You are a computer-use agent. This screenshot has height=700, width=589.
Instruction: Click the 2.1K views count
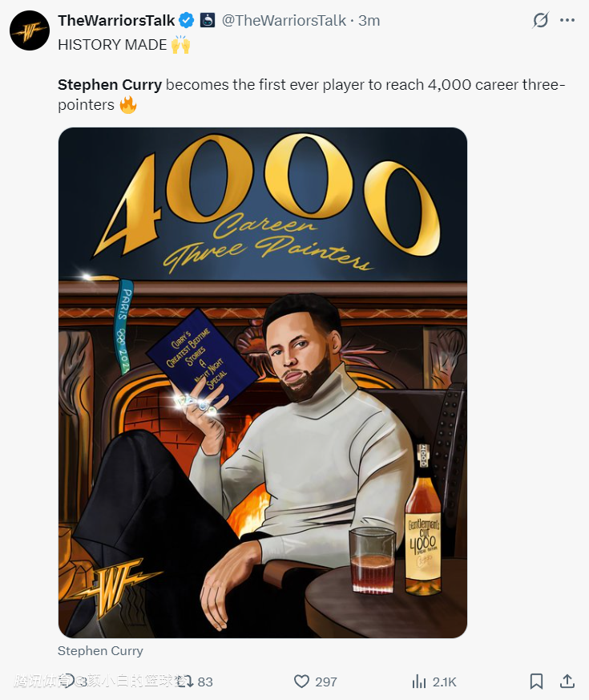[444, 682]
